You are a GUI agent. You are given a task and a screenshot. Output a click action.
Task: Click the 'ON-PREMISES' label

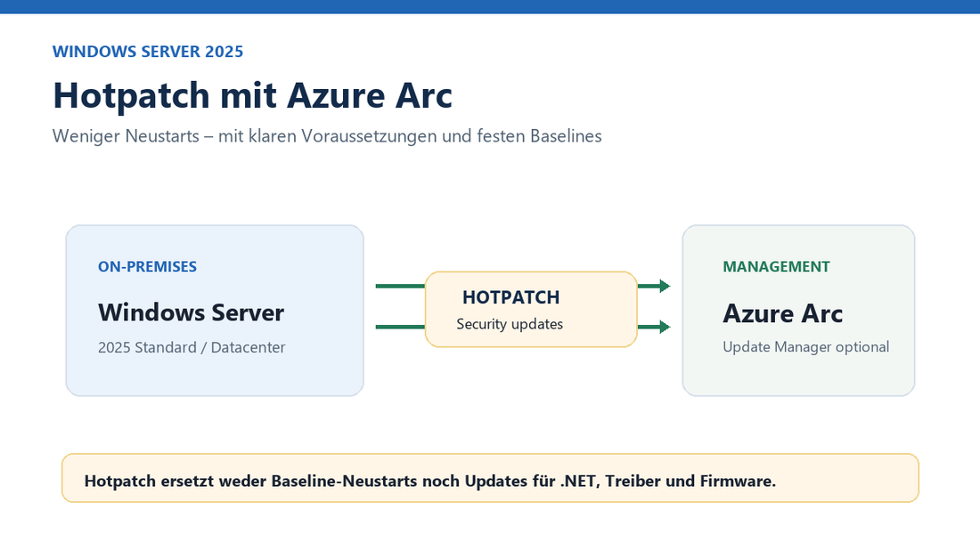(148, 267)
